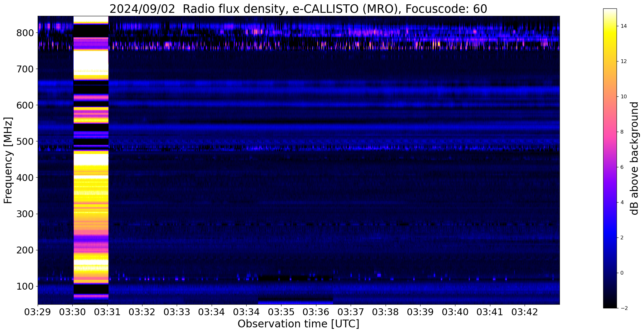The width and height of the screenshot is (644, 333).
Task: Click the 03:41 time tick label
Action: tap(490, 312)
